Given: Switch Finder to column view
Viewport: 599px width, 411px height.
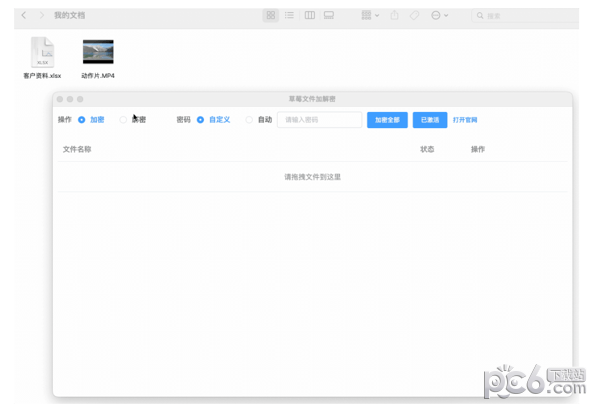Looking at the screenshot, I should (310, 15).
